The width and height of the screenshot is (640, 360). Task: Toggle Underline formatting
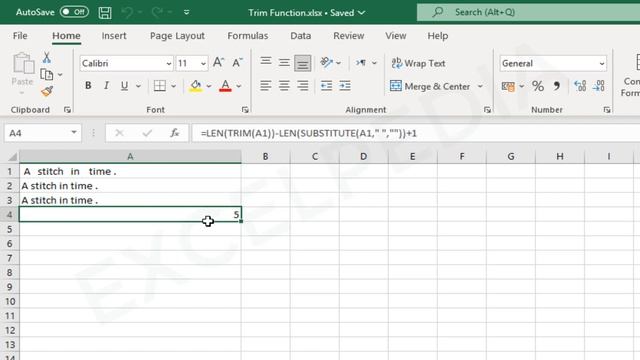(x=124, y=86)
